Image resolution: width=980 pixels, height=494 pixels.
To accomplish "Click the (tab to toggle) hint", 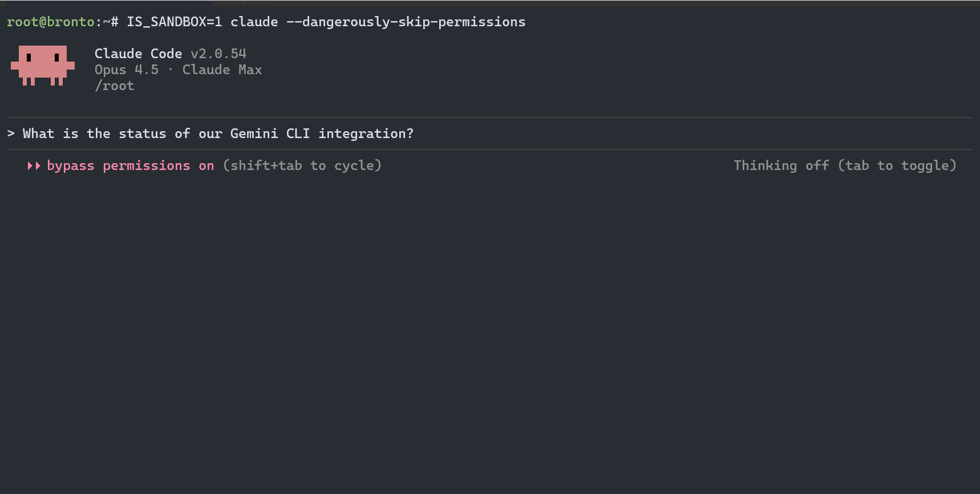I will point(897,166).
